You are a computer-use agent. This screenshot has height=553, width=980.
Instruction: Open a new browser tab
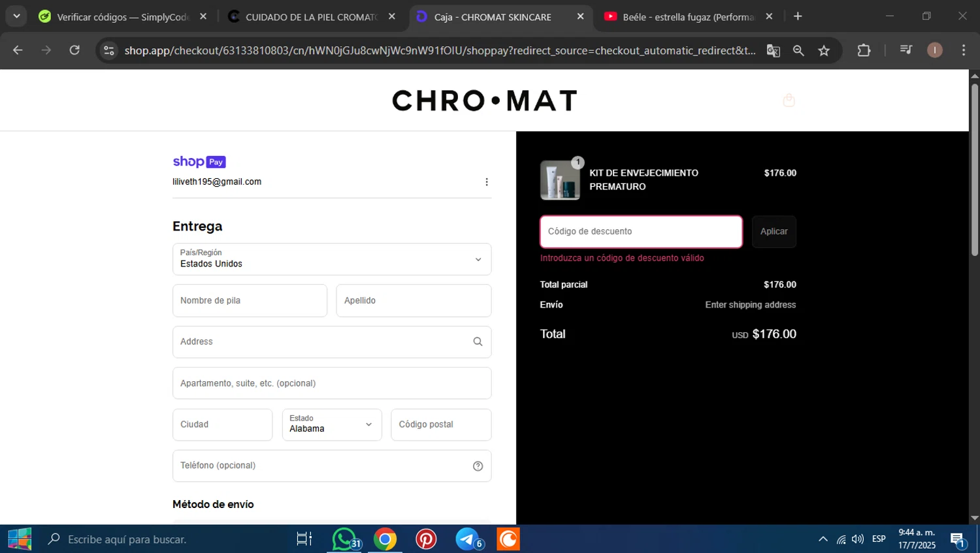coord(798,16)
